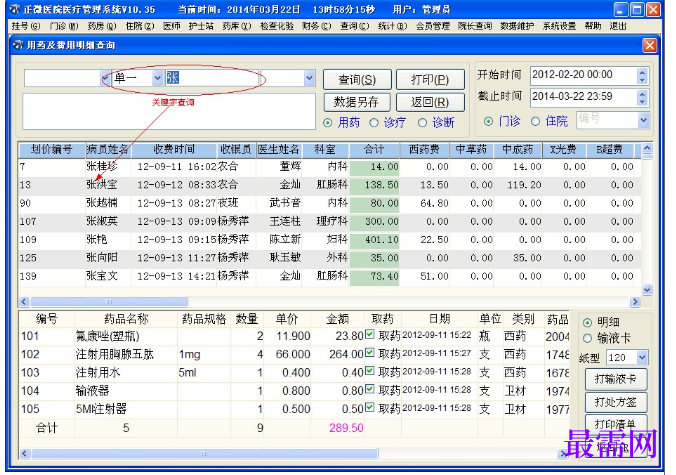Click the 划价编号 column header
The height and width of the screenshot is (475, 676).
click(x=52, y=150)
